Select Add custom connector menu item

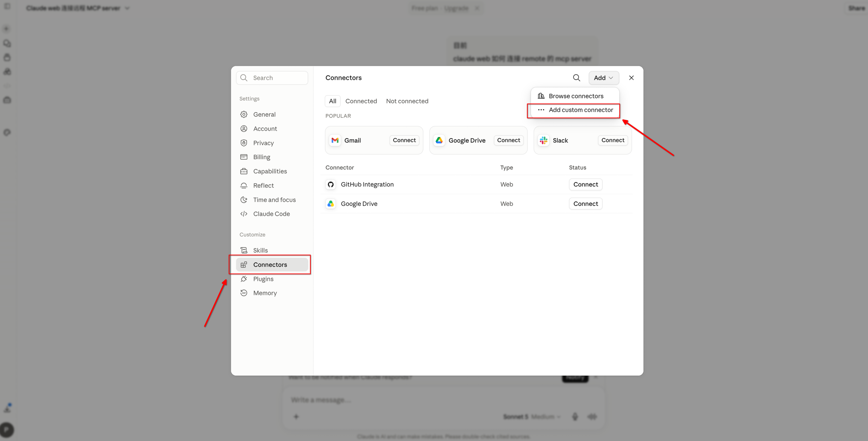(x=575, y=110)
